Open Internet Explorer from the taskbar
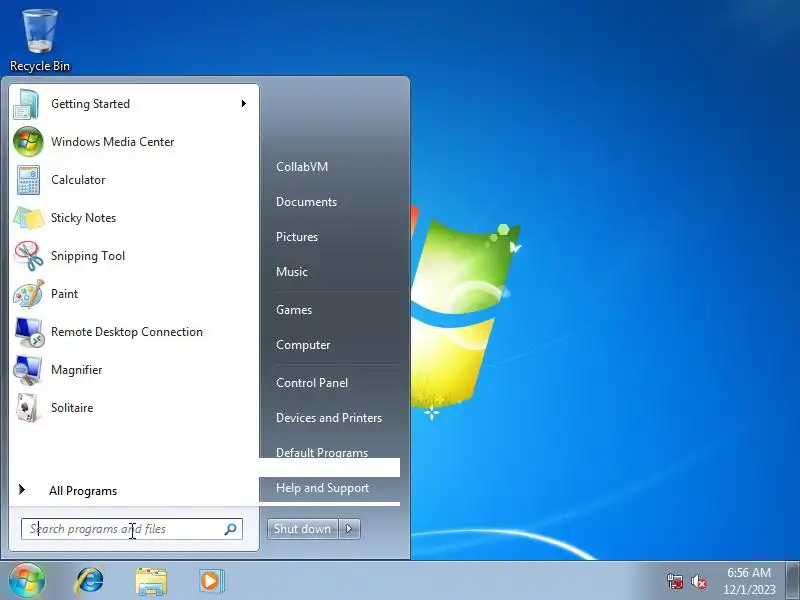 (90, 581)
